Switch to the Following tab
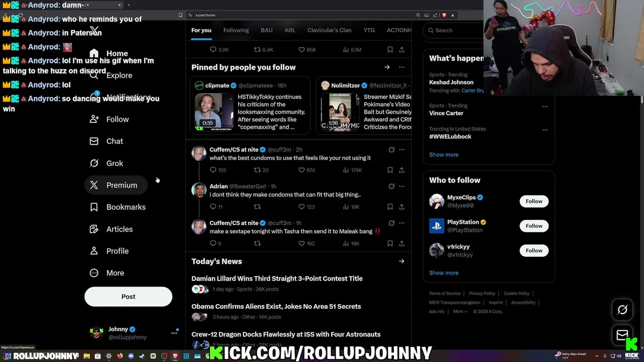The height and width of the screenshot is (362, 644). [x=236, y=30]
